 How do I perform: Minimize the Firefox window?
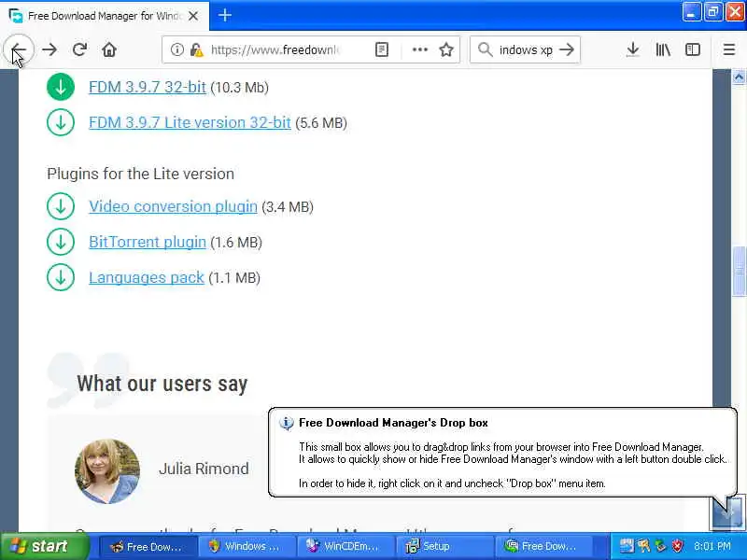(691, 12)
